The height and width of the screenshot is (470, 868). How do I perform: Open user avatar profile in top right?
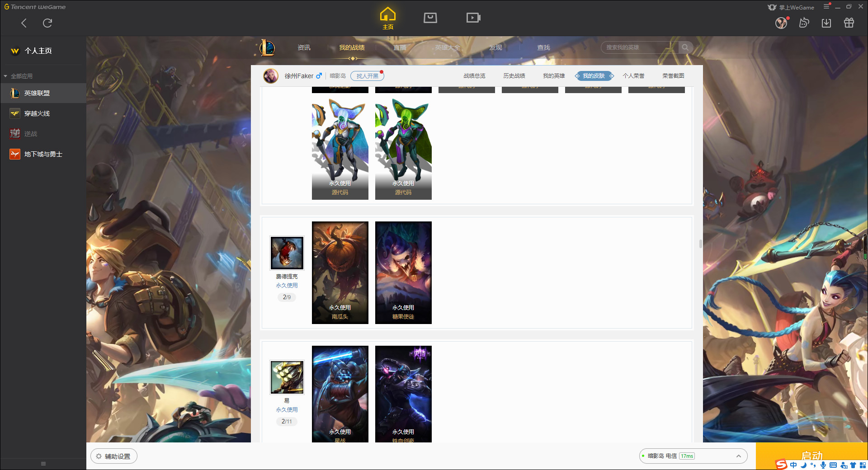[x=781, y=23]
